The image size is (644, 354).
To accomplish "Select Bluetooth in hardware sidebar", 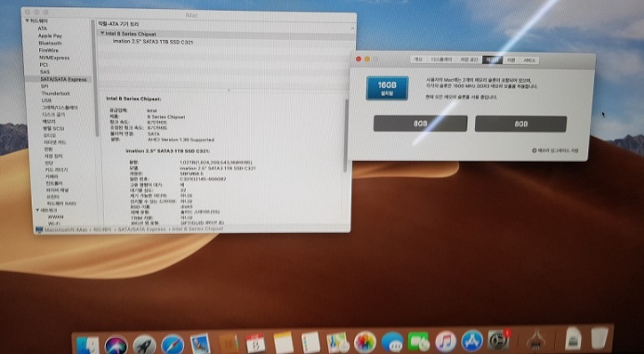I will [50, 43].
